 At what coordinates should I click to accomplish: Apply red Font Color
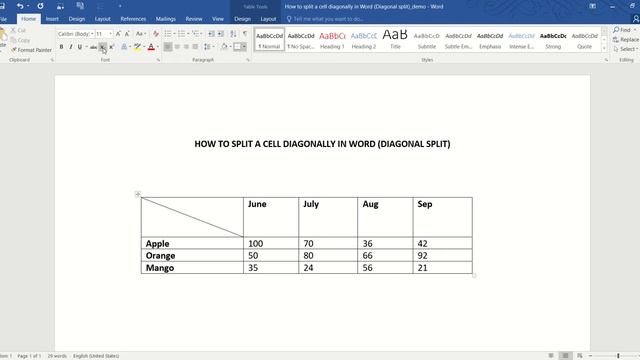click(151, 47)
